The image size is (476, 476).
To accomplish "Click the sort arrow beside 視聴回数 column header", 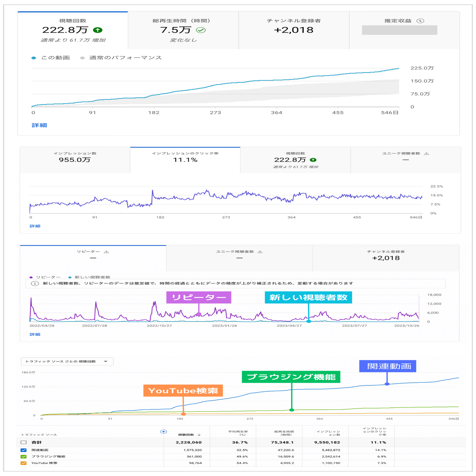I will [x=199, y=435].
